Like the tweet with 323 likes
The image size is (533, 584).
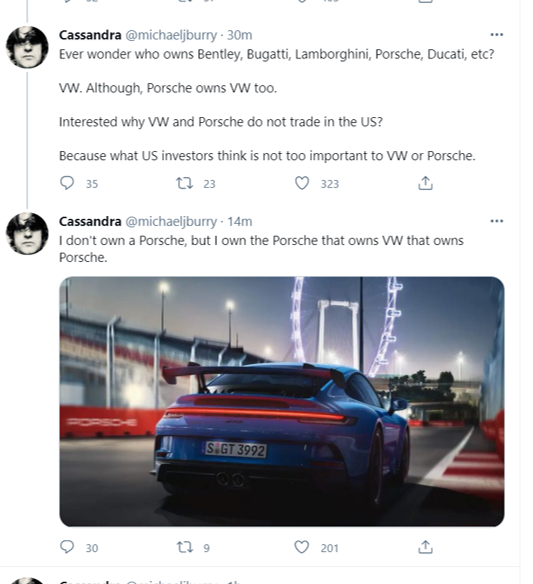[302, 183]
